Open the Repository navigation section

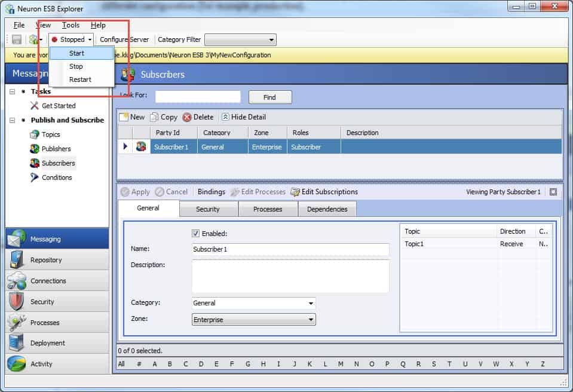pos(57,260)
